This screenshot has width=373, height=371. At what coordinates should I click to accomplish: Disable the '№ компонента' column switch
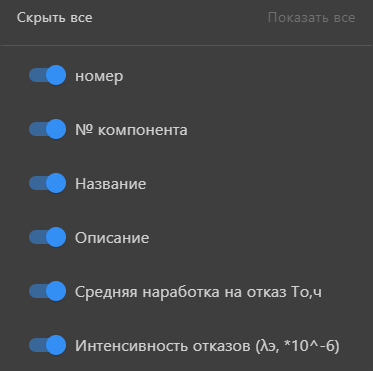click(x=47, y=129)
